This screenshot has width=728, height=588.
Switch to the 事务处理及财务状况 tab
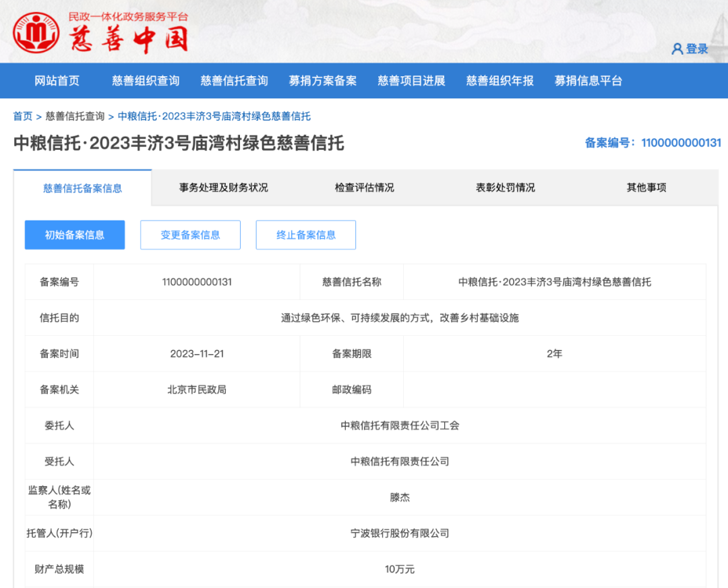point(224,187)
